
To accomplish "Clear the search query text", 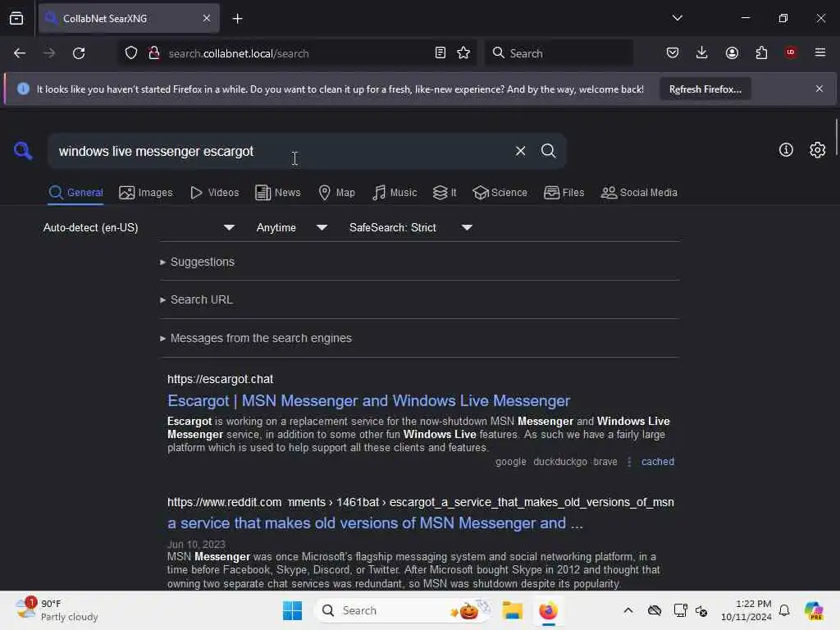I will [x=520, y=151].
